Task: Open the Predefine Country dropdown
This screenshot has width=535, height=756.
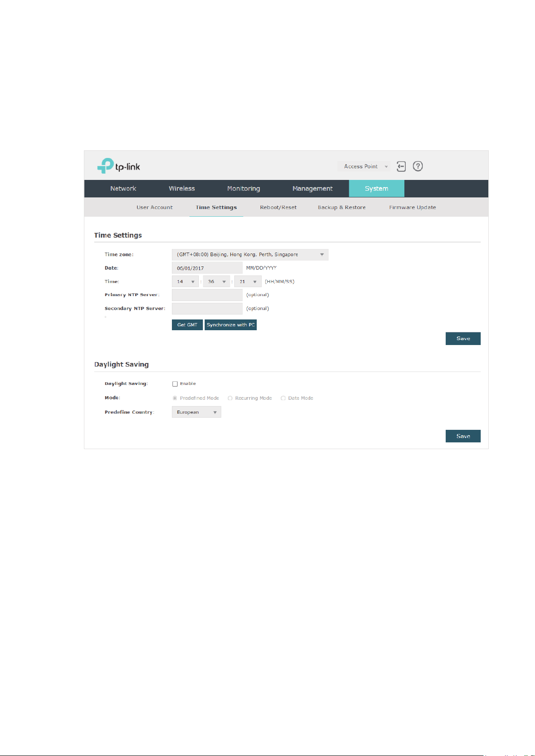Action: pos(197,412)
